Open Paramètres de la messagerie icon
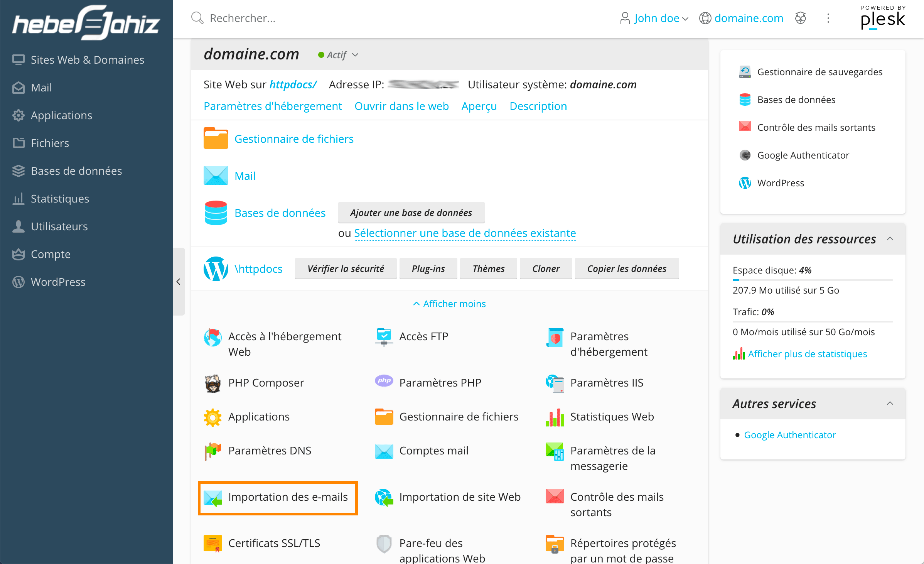The height and width of the screenshot is (564, 924). tap(555, 451)
